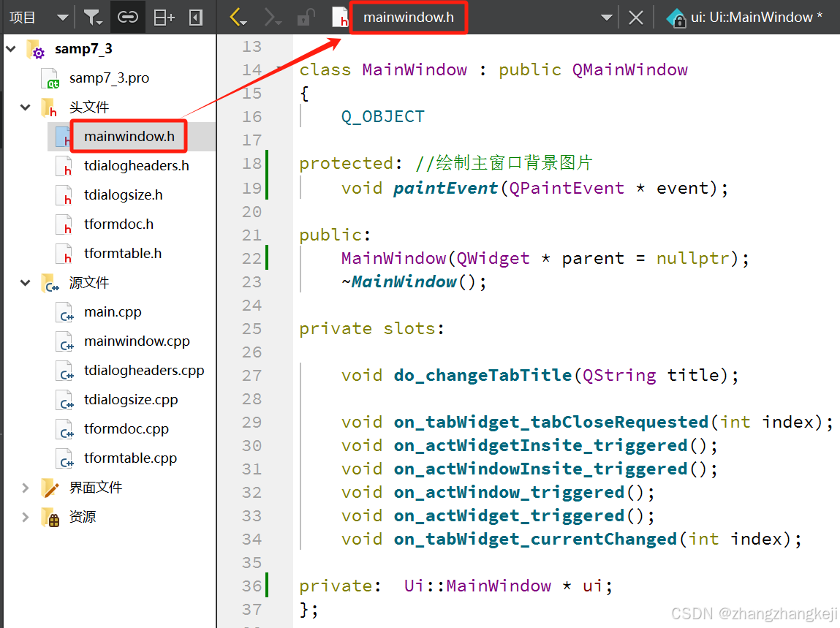
Task: Collapse the 源文件 sources folder
Action: [x=25, y=282]
